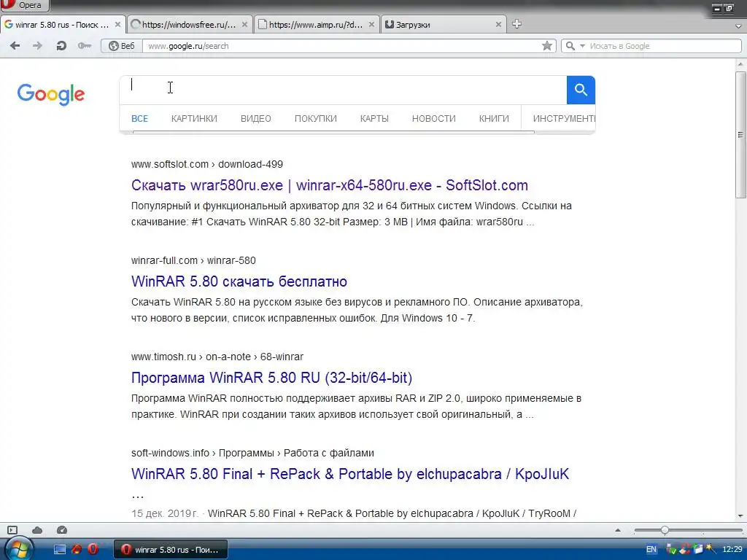Click the blue magnifier search button
The image size is (747, 560).
[x=581, y=90]
